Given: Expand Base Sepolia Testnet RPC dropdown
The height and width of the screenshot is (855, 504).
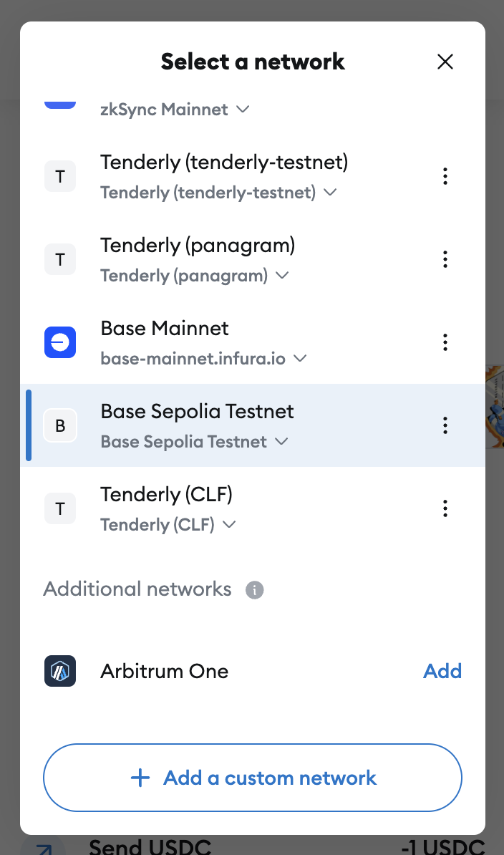Looking at the screenshot, I should 281,442.
